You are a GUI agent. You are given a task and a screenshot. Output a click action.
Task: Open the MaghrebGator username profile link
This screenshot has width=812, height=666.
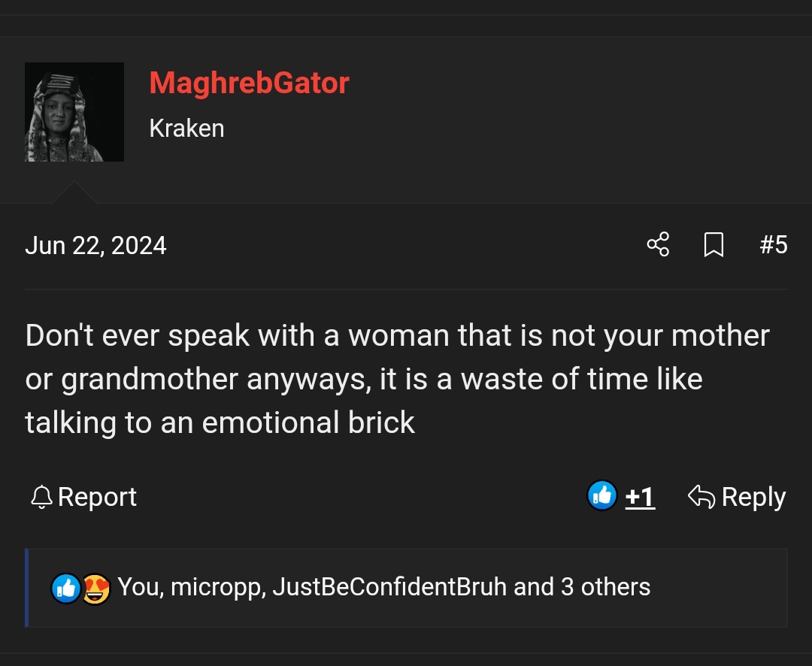(x=249, y=83)
